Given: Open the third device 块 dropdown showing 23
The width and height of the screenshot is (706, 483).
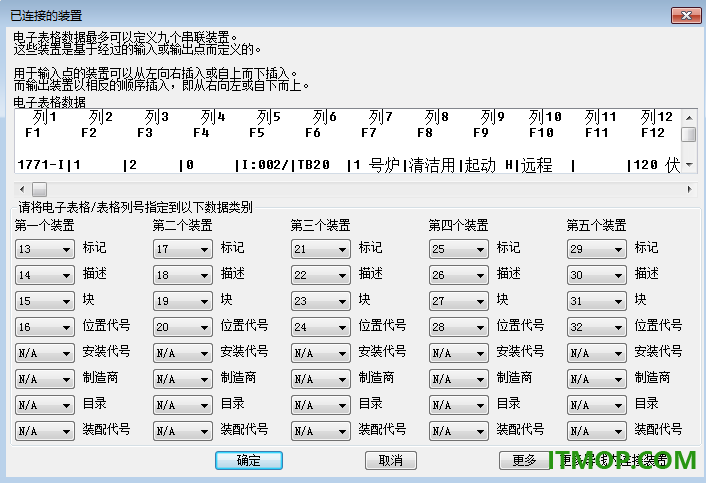Looking at the screenshot, I should (x=321, y=301).
